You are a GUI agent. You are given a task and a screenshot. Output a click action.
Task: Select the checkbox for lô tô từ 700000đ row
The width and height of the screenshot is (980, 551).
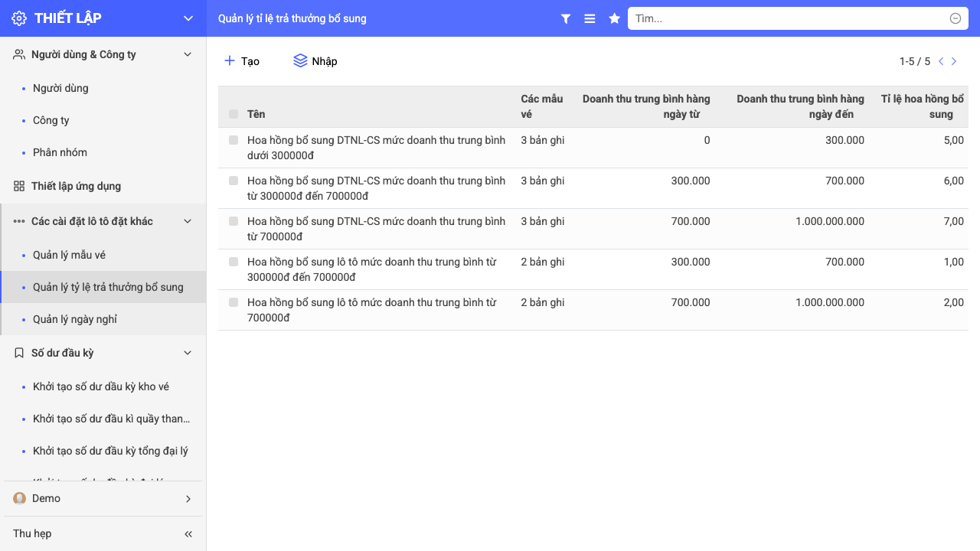[234, 302]
